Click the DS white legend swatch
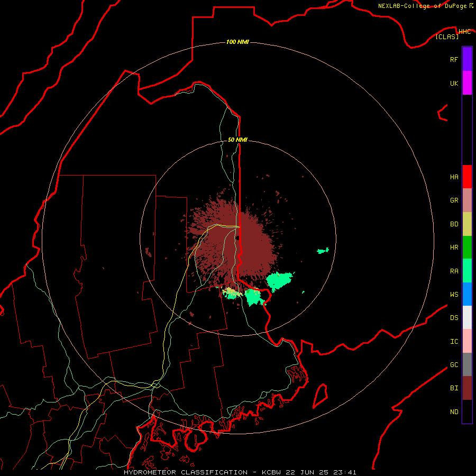Image resolution: width=476 pixels, height=476 pixels. coord(467,317)
